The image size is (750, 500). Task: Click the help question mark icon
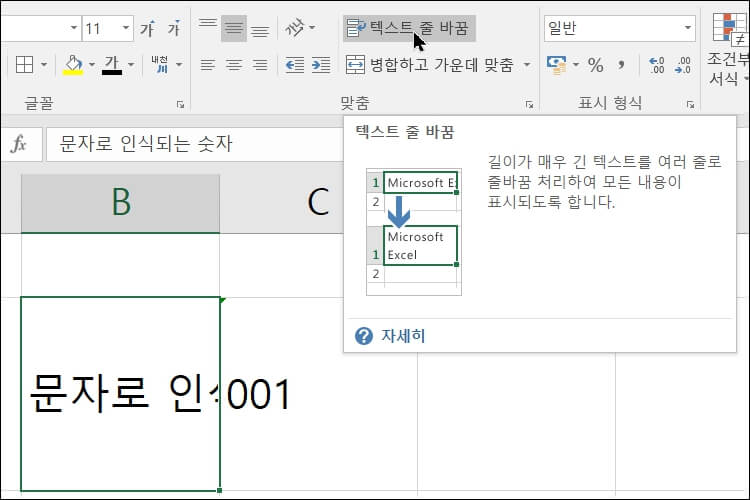click(364, 336)
